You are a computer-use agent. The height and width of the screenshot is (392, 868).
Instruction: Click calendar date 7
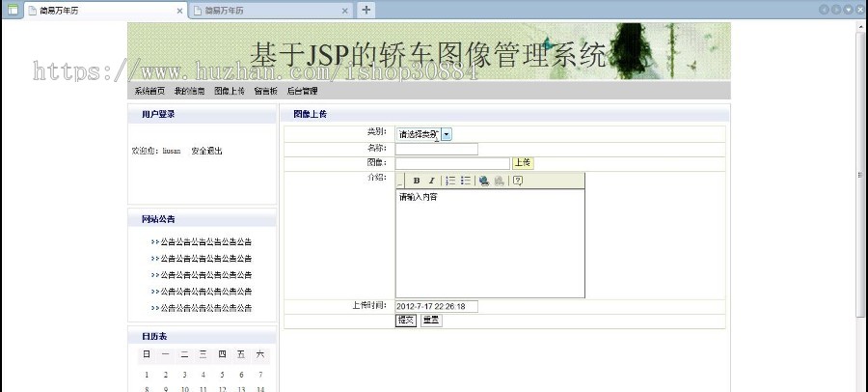(260, 375)
